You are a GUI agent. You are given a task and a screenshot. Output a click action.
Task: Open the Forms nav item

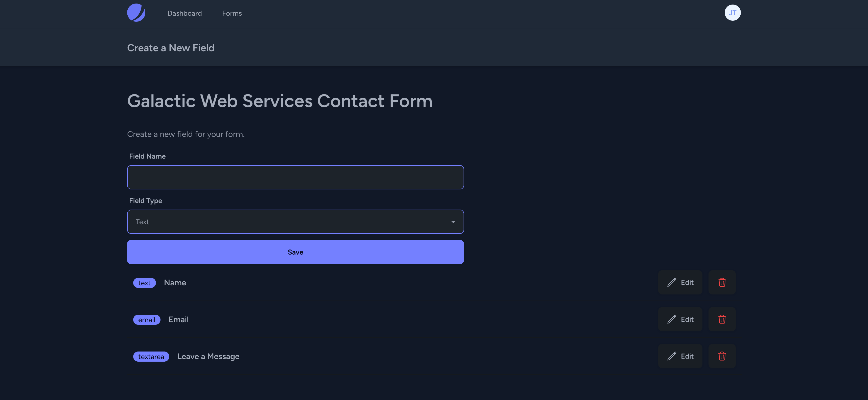point(232,13)
